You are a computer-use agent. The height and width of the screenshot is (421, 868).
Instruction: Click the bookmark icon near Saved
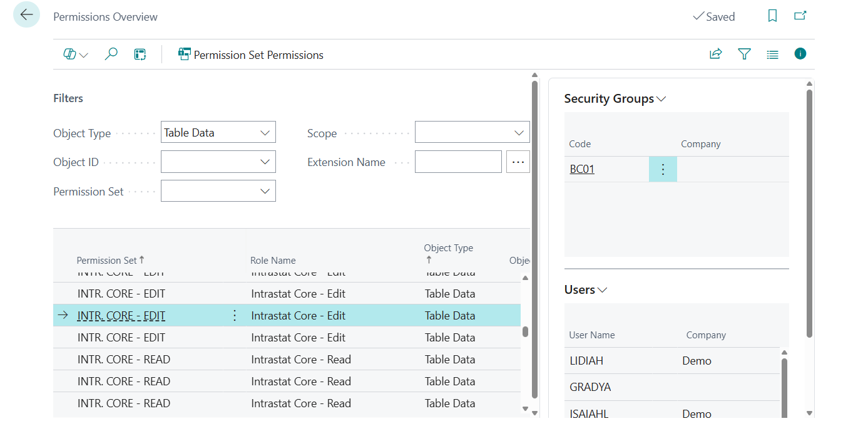tap(772, 16)
